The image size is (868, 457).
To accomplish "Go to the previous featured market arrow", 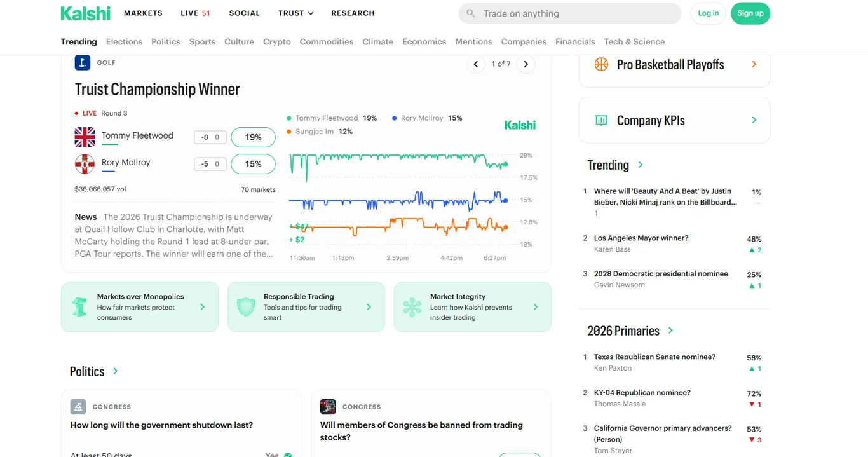I will coord(475,64).
